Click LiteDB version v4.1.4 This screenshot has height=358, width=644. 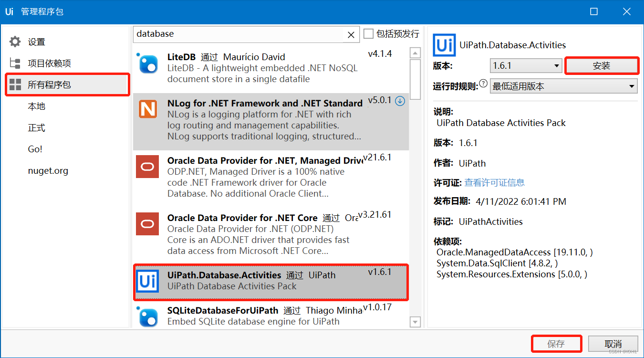(380, 54)
